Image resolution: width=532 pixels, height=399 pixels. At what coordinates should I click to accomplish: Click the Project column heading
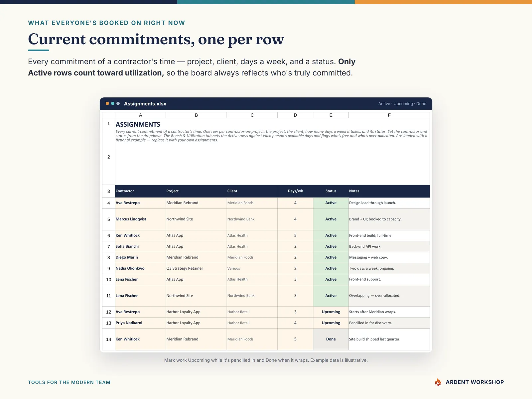point(196,191)
